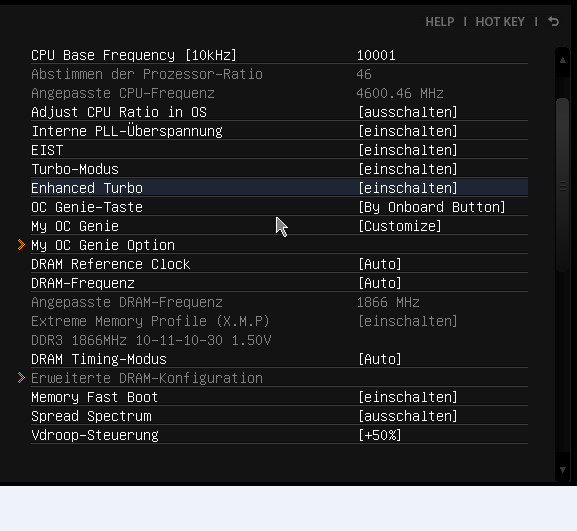
Task: Edit CPU Base Frequency value 10001
Action: [x=376, y=55]
